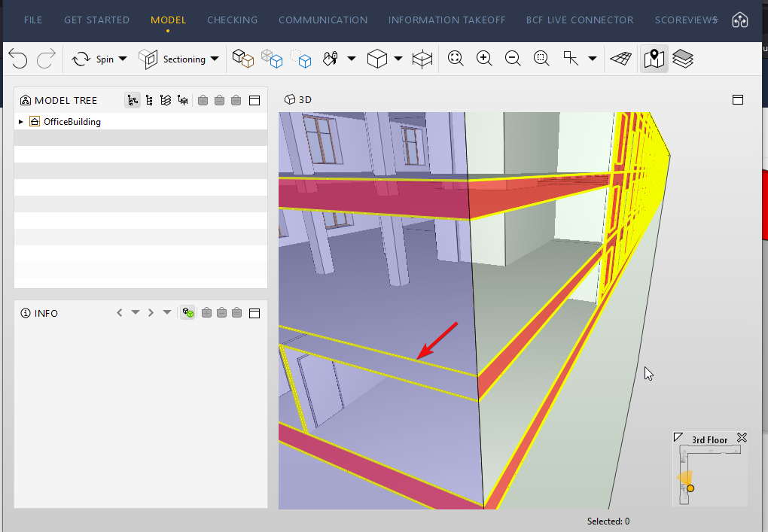Open the SCOREVIEWS tab
Viewport: 768px width, 532px height.
(687, 20)
